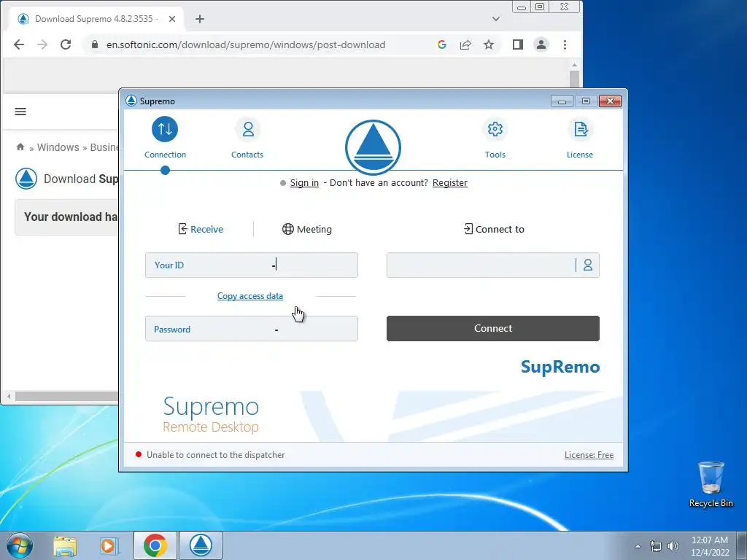Click the Password field
747x560 pixels.
[x=252, y=329]
